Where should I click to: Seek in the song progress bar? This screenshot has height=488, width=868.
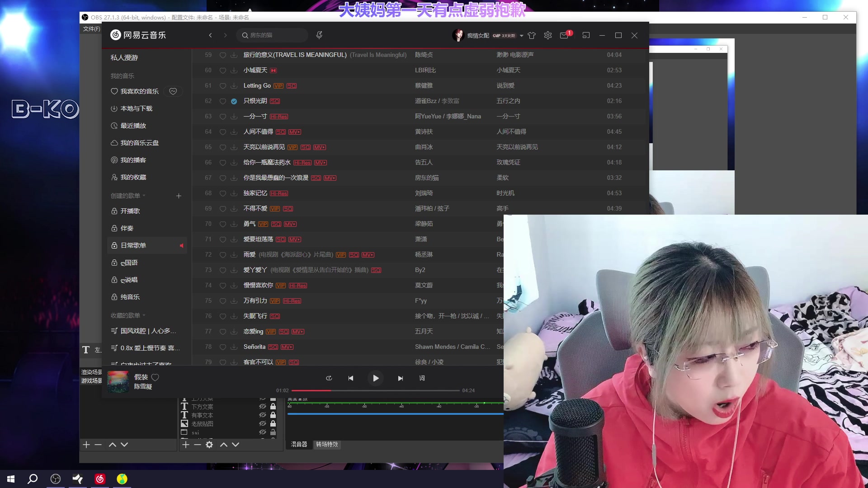pyautogui.click(x=375, y=390)
